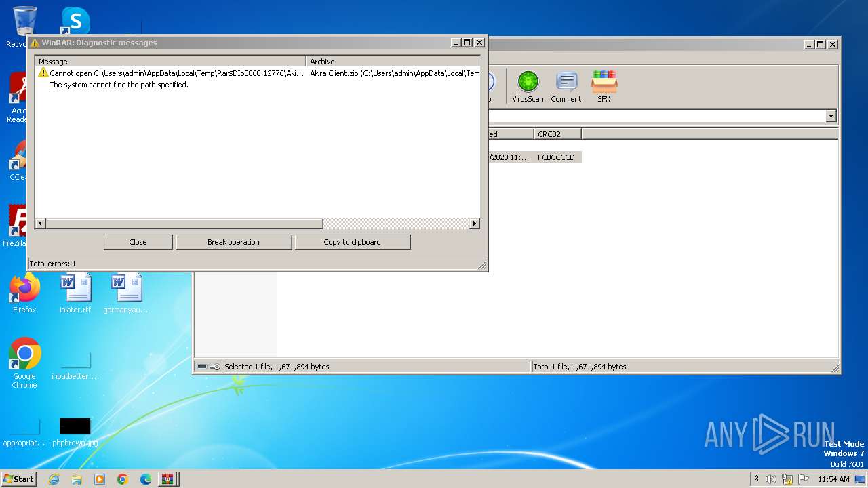
Task: Open the Google Chrome desktop shortcut
Action: point(24,363)
